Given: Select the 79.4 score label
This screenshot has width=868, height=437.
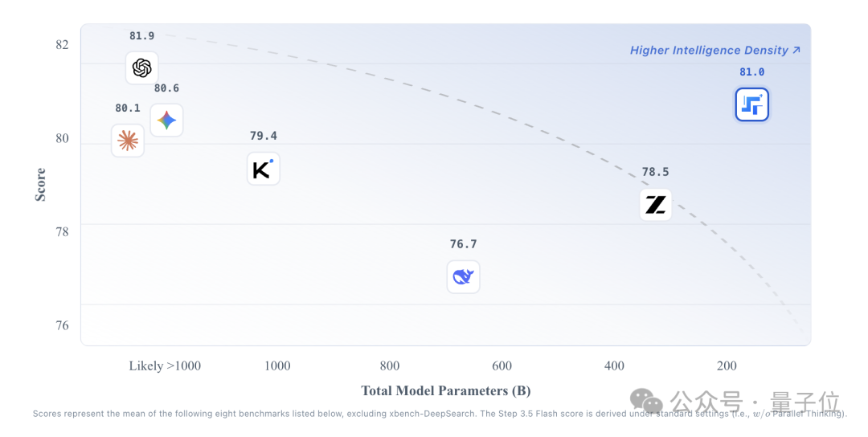Looking at the screenshot, I should [x=264, y=136].
